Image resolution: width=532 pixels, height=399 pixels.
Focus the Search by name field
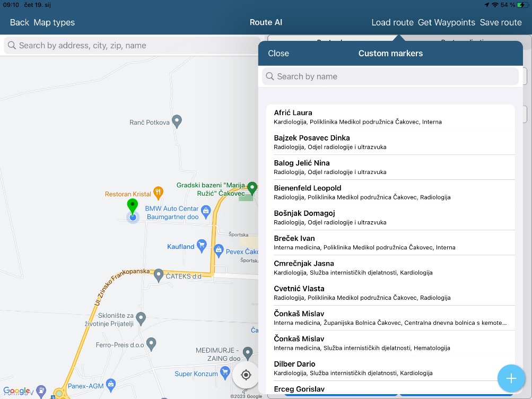pos(390,76)
